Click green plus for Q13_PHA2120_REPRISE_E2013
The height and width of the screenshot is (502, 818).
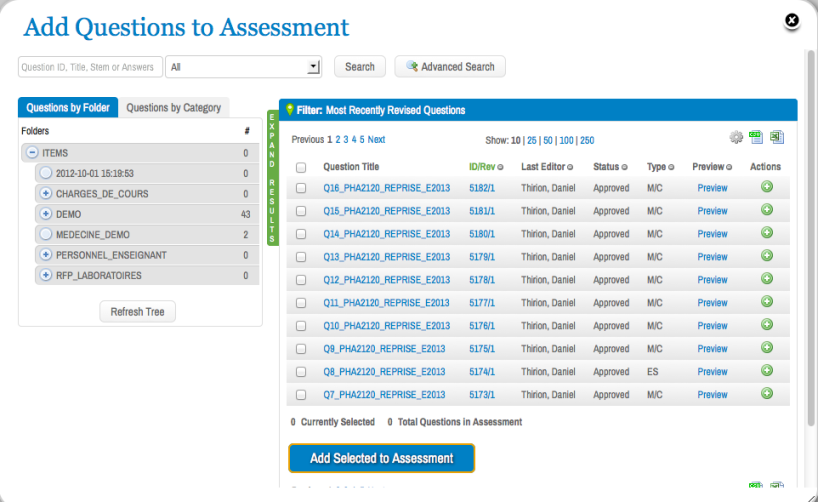767,256
